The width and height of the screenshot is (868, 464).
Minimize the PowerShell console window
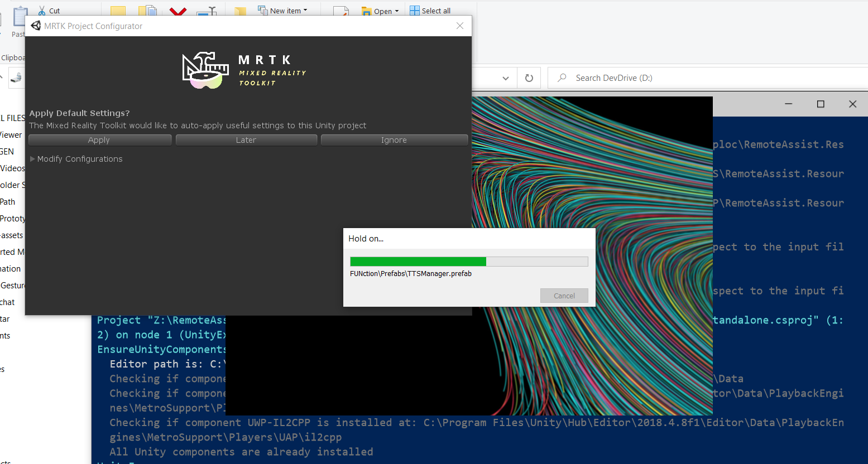tap(788, 104)
